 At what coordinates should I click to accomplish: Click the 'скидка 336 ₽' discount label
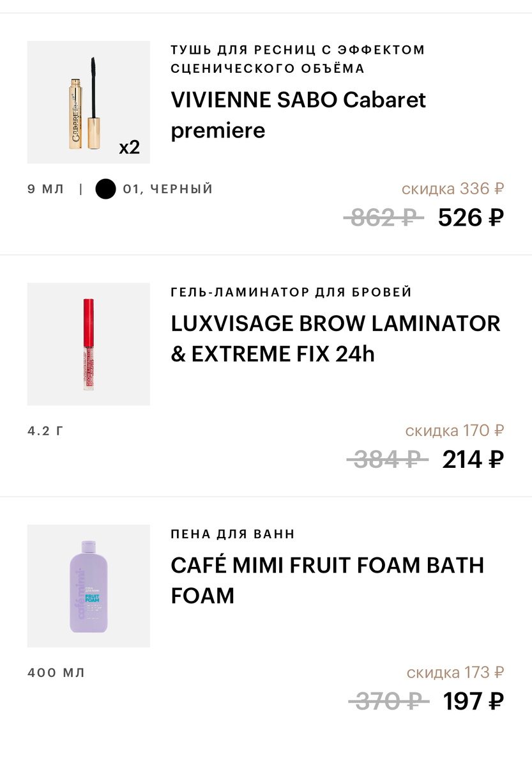[x=453, y=189]
